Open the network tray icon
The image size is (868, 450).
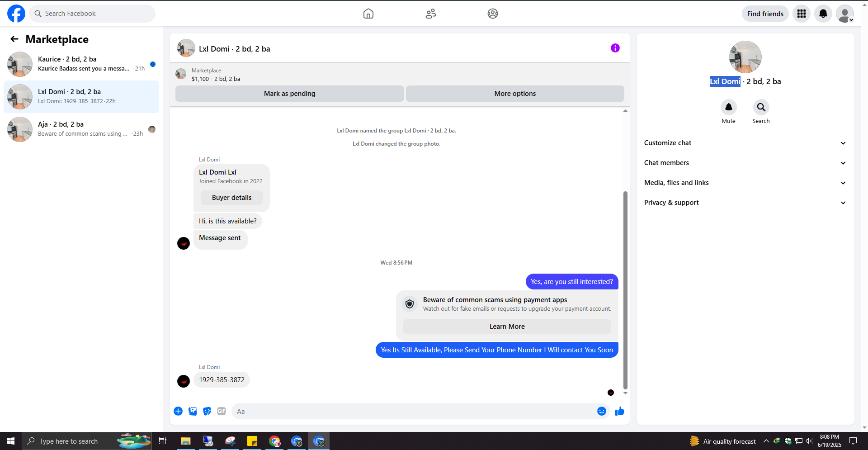click(799, 441)
